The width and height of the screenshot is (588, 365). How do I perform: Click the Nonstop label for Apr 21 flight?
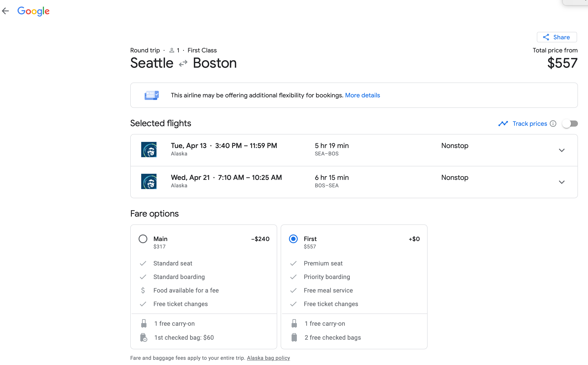[x=455, y=177]
